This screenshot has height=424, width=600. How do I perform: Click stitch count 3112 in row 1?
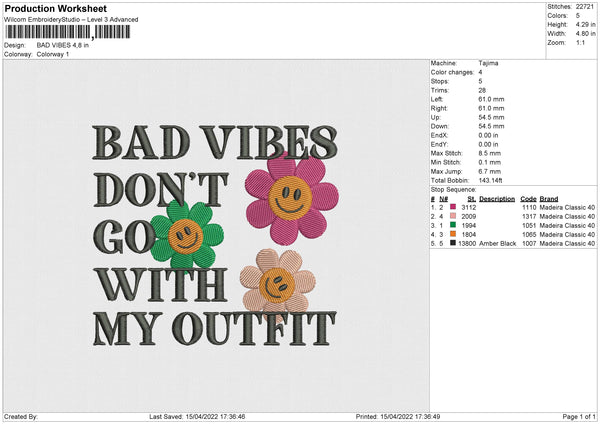point(469,207)
